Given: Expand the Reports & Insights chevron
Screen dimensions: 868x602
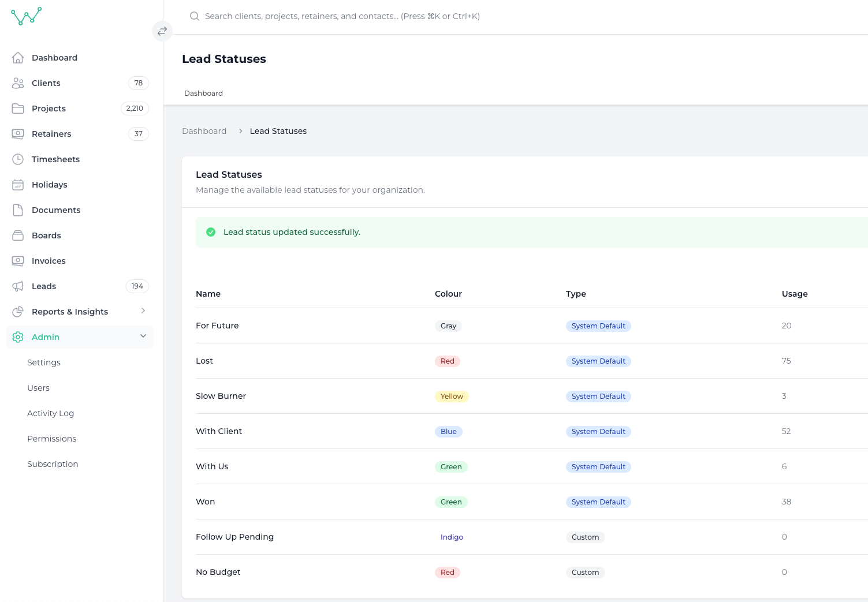Looking at the screenshot, I should point(143,311).
